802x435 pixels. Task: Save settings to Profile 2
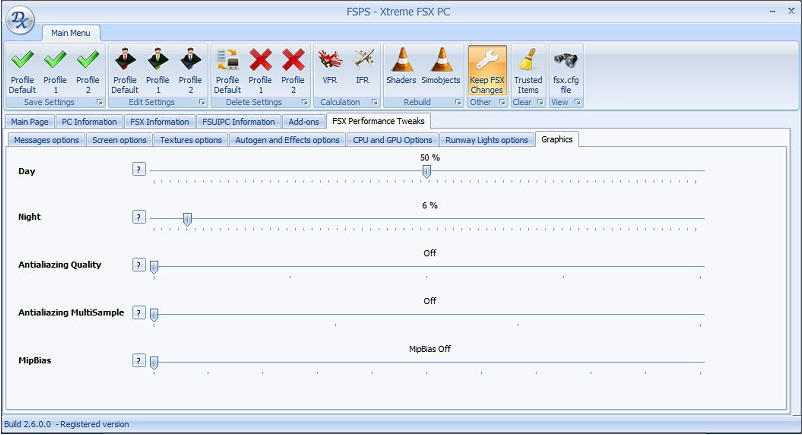[88, 71]
